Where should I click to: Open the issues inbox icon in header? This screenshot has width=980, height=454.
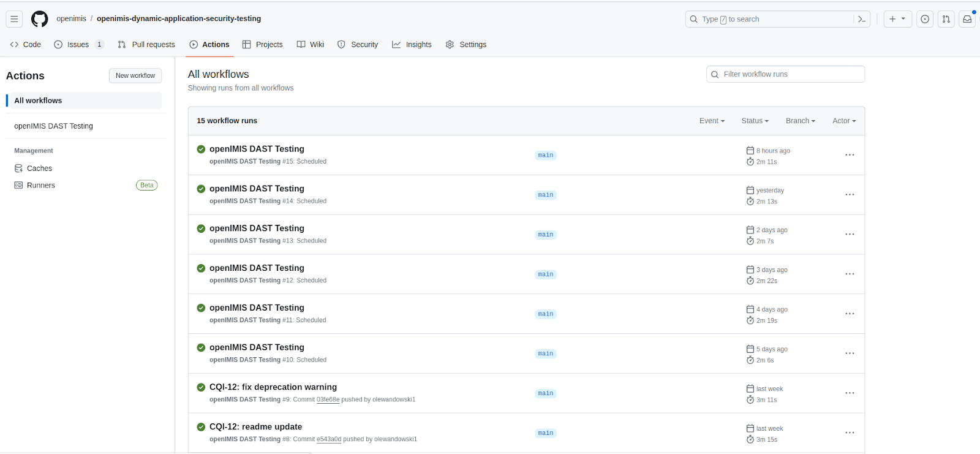click(x=925, y=19)
